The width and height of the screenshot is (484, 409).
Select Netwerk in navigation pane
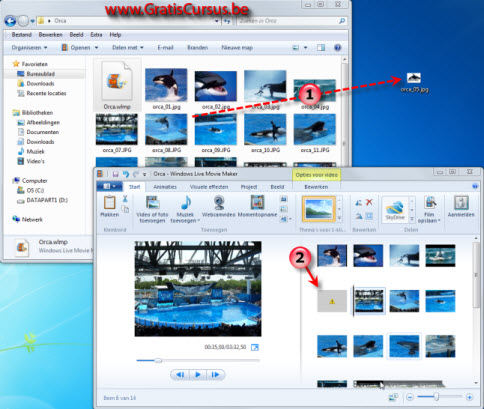pyautogui.click(x=32, y=219)
